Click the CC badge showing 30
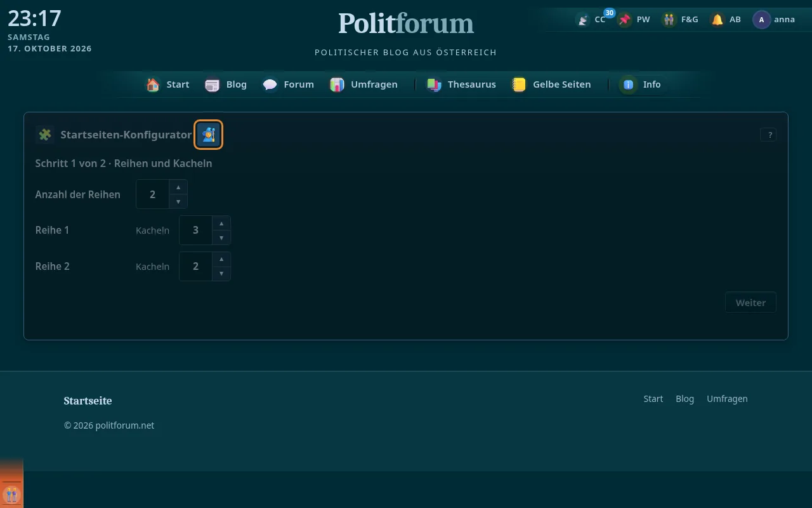This screenshot has width=812, height=508. [x=610, y=13]
